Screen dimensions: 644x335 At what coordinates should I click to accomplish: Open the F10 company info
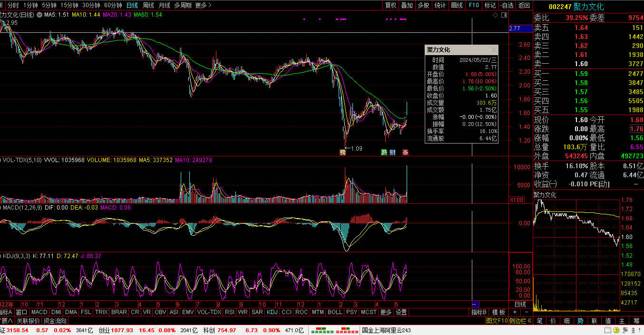pos(474,5)
